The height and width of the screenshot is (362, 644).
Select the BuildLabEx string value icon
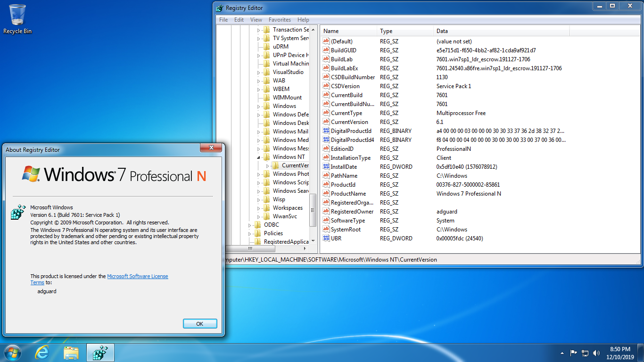(326, 68)
